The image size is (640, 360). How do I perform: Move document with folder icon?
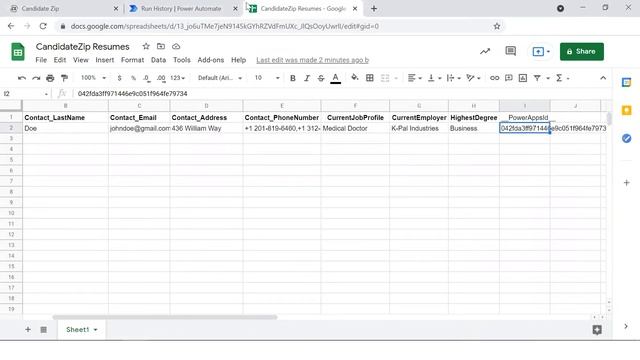[x=161, y=46]
